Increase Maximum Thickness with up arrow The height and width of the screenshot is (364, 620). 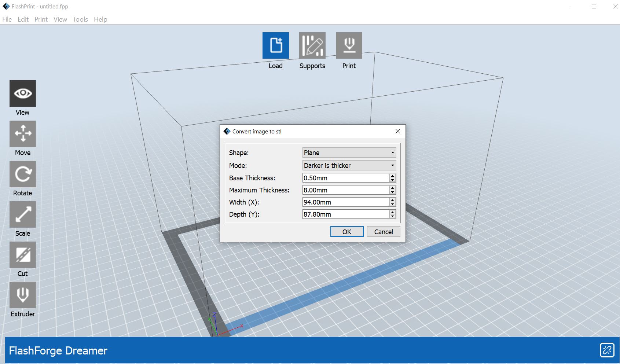pyautogui.click(x=393, y=188)
